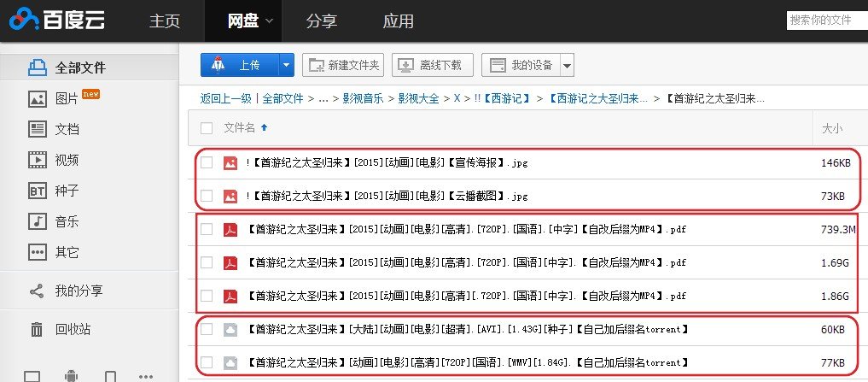This screenshot has width=868, height=382.
Task: Click image icon of 云播截图.jpg file
Action: [230, 197]
